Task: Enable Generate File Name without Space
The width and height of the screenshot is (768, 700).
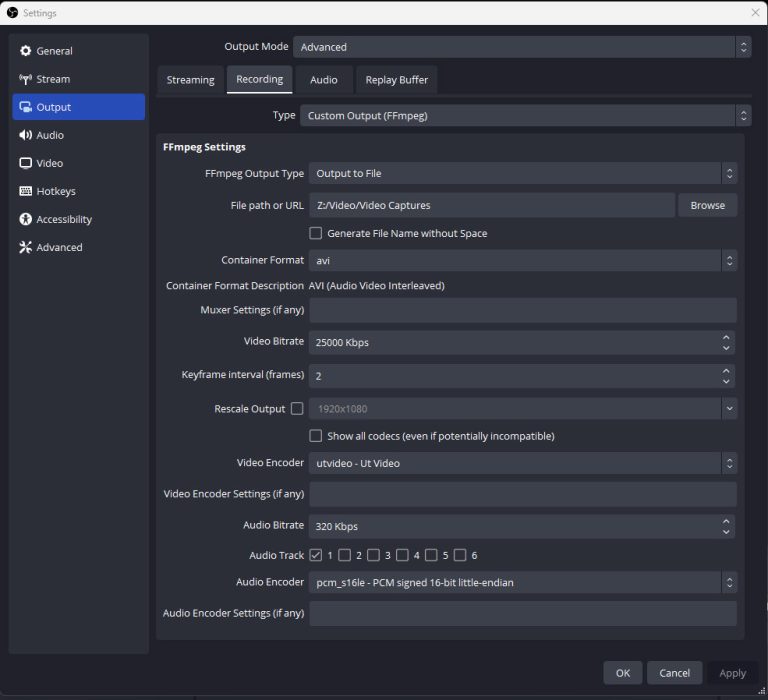Action: click(x=316, y=233)
